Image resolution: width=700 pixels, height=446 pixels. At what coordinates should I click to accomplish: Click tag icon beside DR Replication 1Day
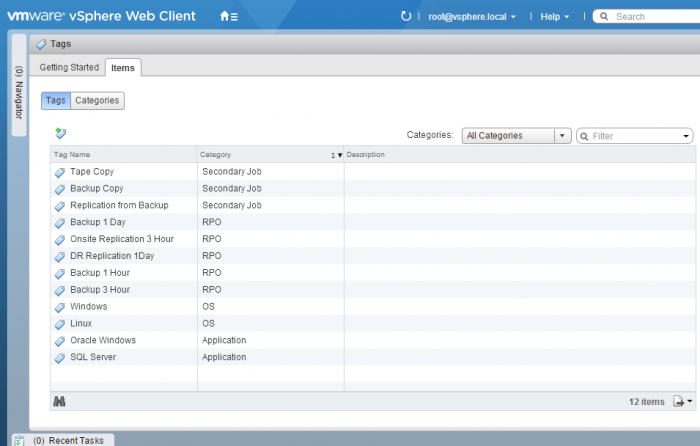coord(60,257)
